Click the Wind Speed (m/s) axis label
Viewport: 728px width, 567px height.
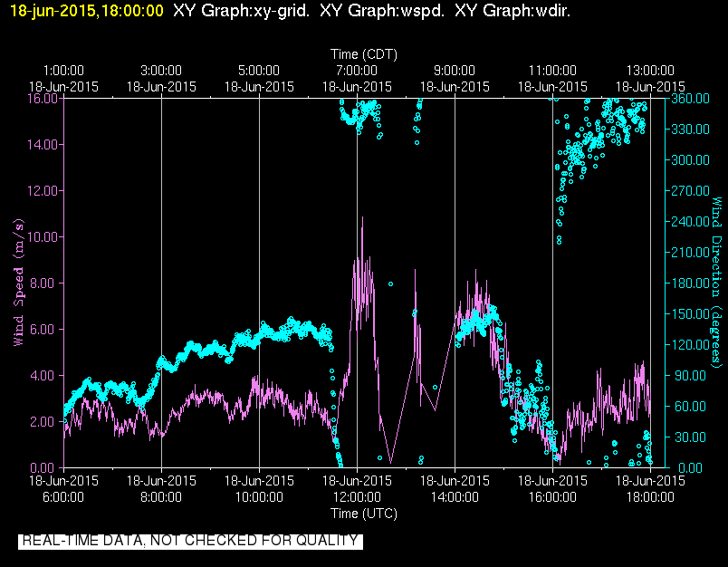(18, 283)
